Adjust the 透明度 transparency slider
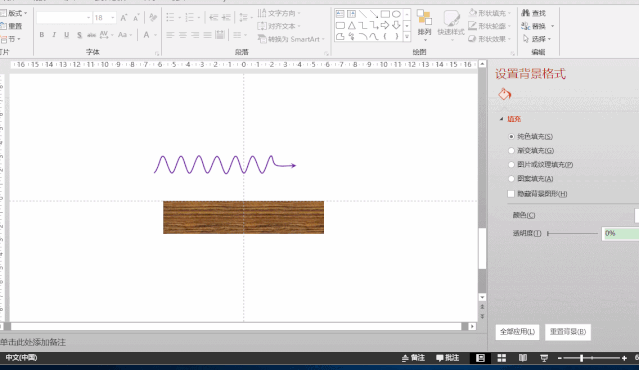Screen dimensions: 639x370 (x=573, y=233)
